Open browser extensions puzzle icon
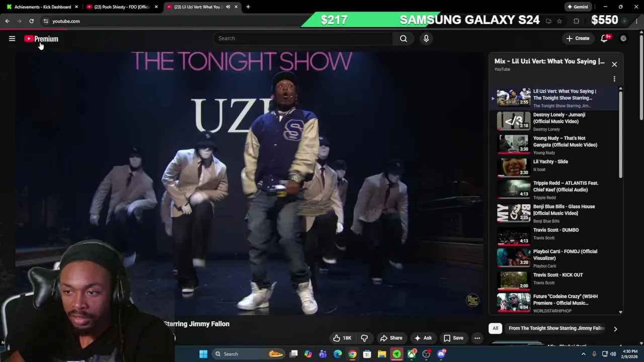 coord(577,21)
